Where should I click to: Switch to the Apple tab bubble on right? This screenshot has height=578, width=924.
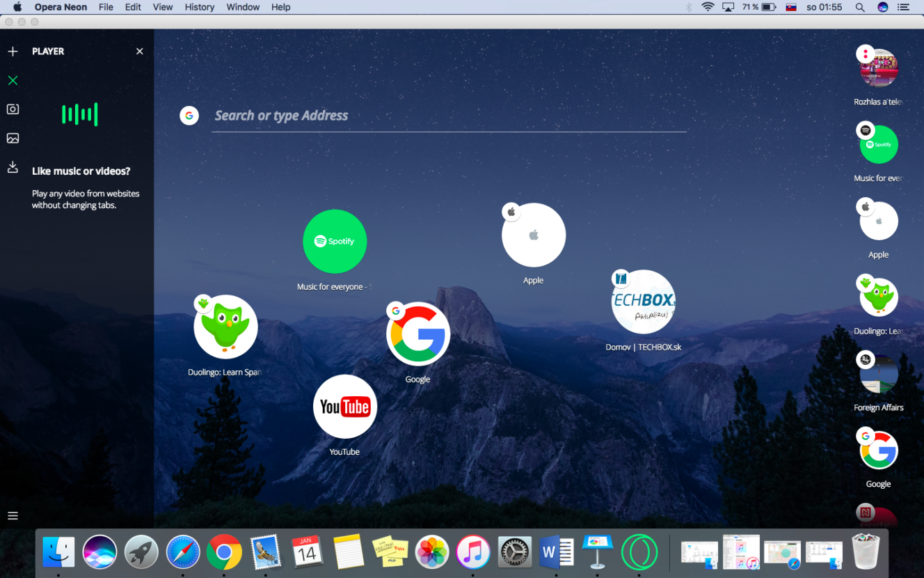point(879,221)
